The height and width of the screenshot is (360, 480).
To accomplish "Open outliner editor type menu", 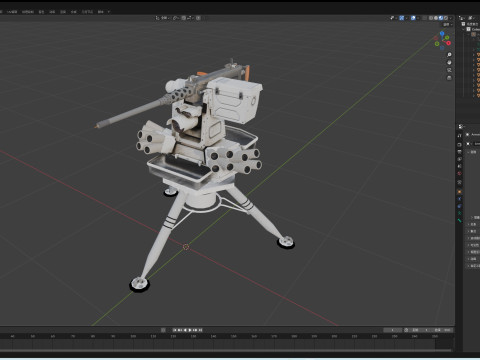I will coord(462,18).
